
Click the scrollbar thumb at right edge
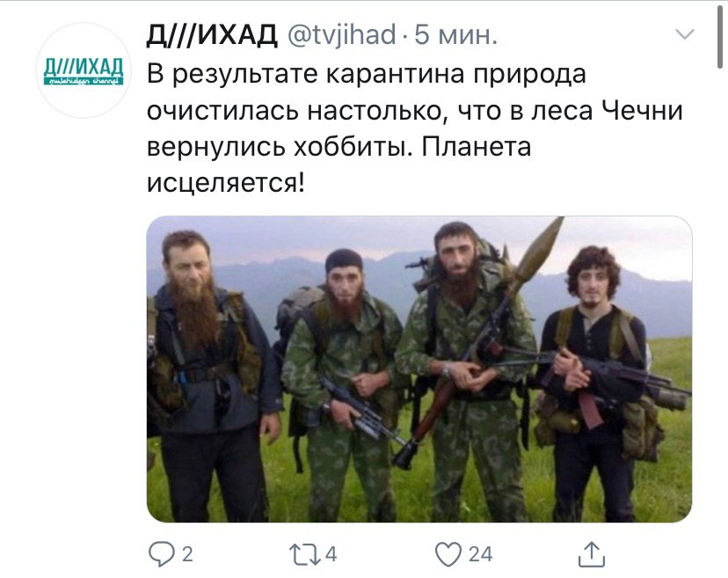720,34
